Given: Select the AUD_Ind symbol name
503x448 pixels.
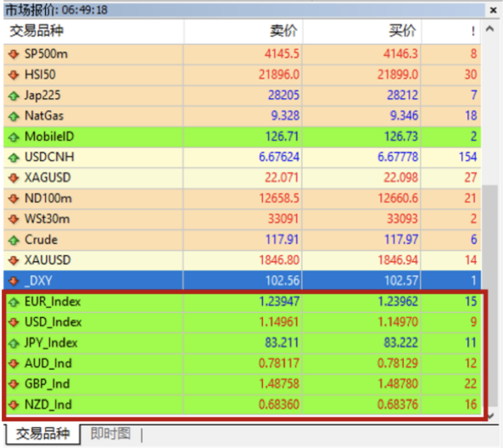Looking at the screenshot, I should 48,363.
